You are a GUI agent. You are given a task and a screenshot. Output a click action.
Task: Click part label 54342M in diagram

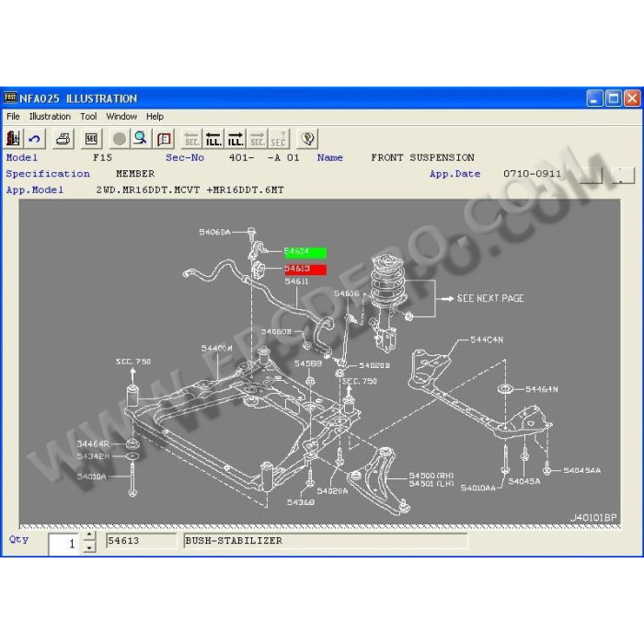[93, 456]
